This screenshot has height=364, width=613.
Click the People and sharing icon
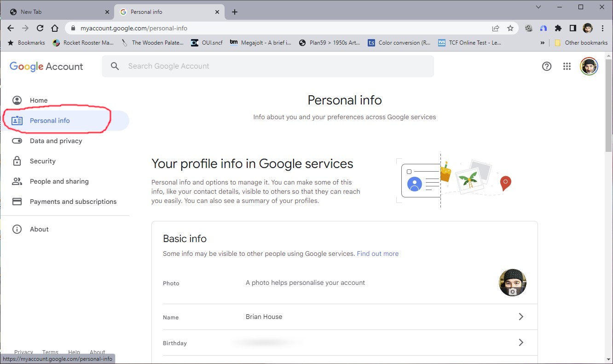point(17,181)
